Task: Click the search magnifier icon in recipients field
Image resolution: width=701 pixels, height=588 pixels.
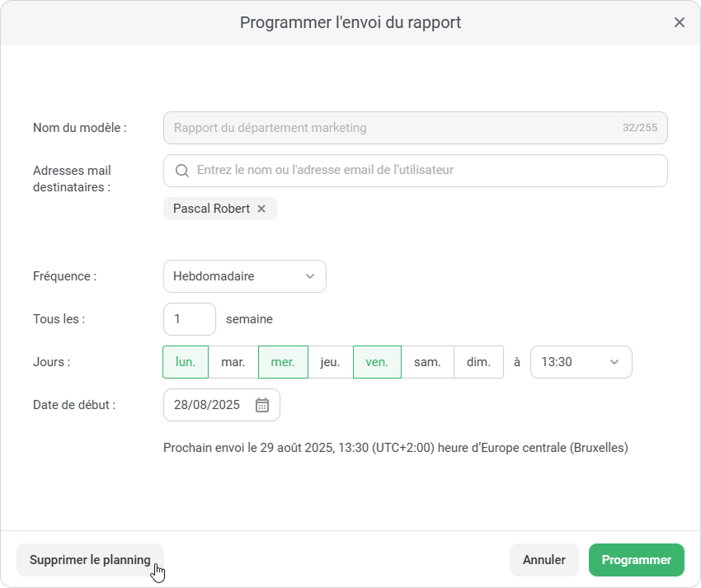Action: pyautogui.click(x=182, y=171)
